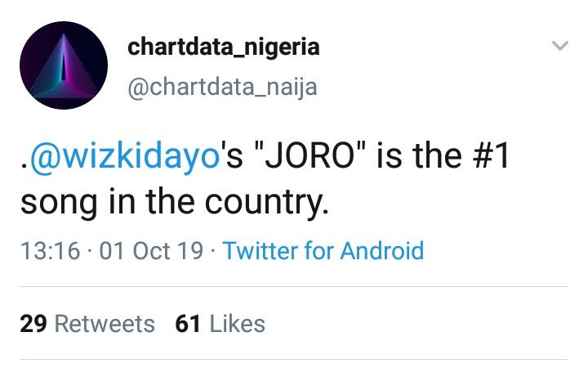Click the "JORO" song title text
Viewport: 588px width, 368px height.
[x=309, y=156]
